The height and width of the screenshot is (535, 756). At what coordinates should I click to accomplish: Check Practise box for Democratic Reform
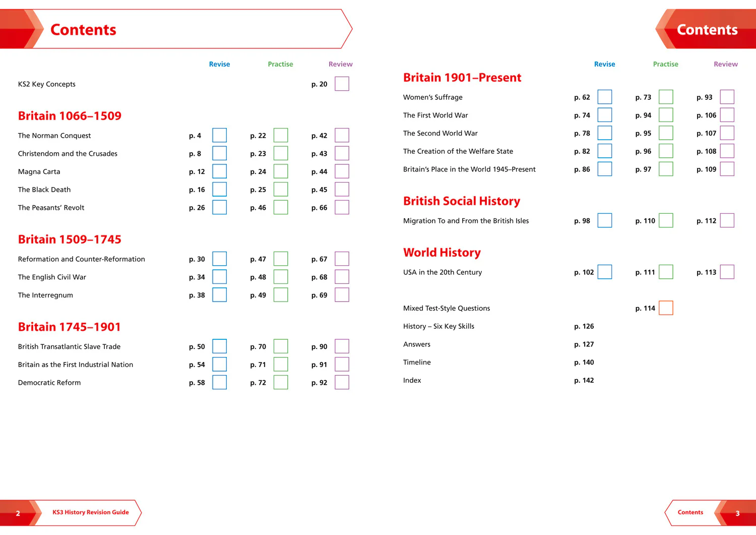281,382
